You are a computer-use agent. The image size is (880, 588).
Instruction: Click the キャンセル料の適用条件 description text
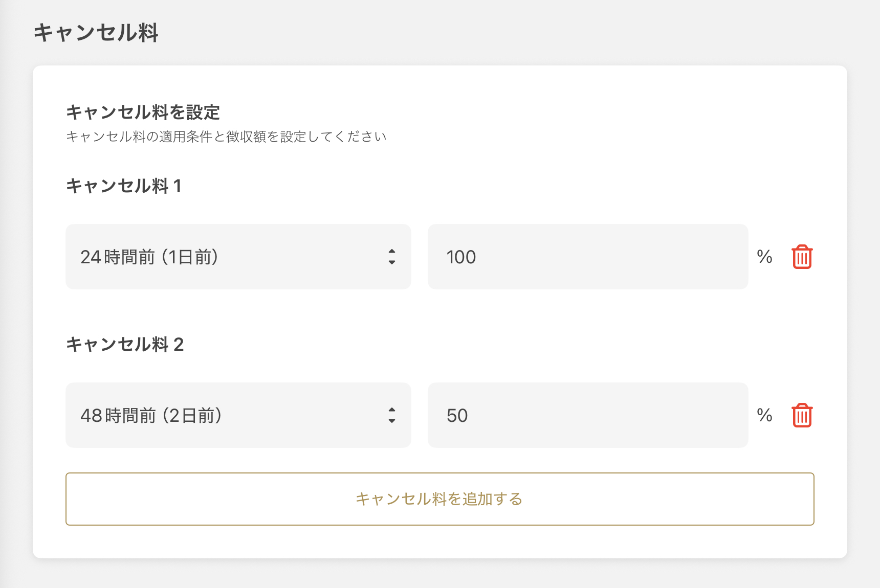226,137
